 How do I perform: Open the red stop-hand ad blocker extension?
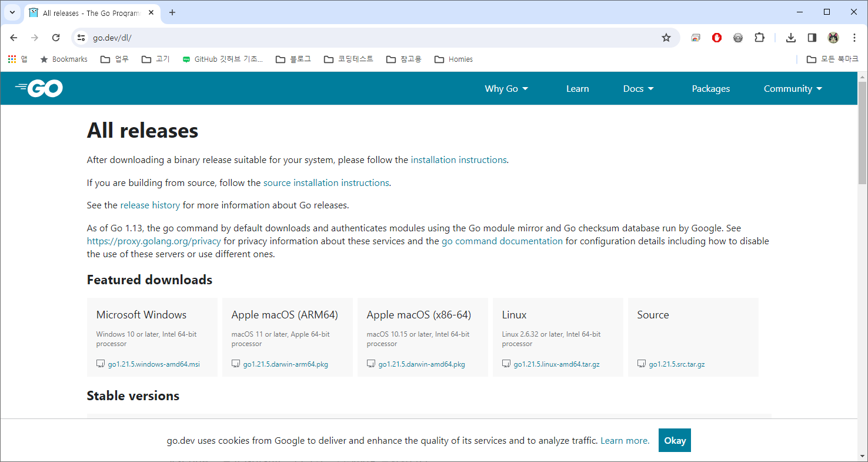pyautogui.click(x=717, y=38)
